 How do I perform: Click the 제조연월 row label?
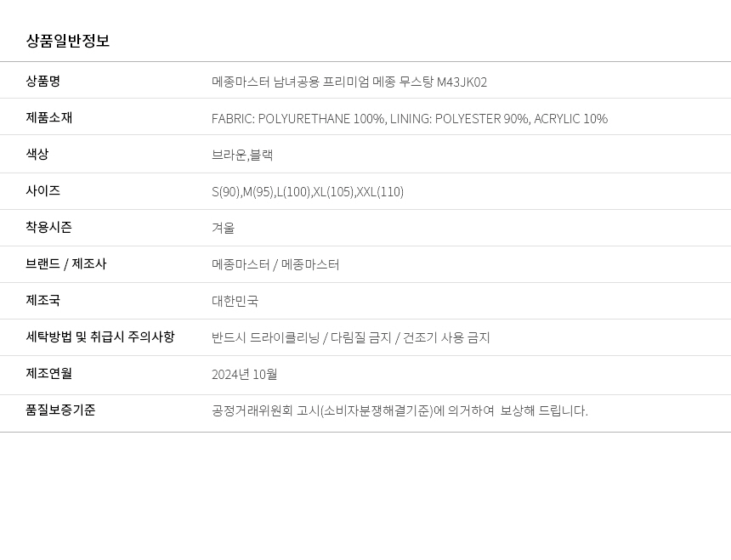click(x=49, y=374)
